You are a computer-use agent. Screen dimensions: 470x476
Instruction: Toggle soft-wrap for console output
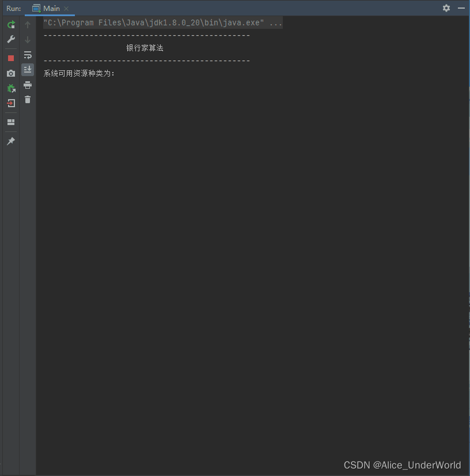click(28, 55)
